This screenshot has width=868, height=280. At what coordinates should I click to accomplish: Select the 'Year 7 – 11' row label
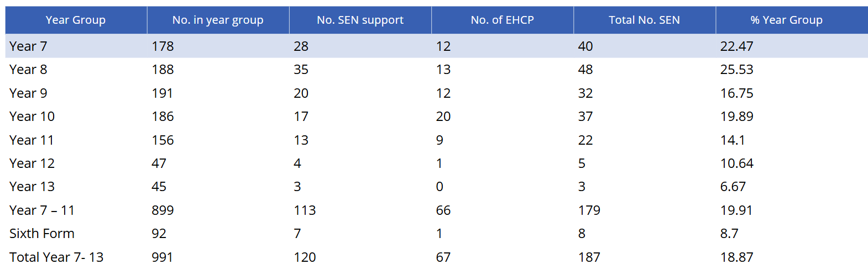(42, 210)
